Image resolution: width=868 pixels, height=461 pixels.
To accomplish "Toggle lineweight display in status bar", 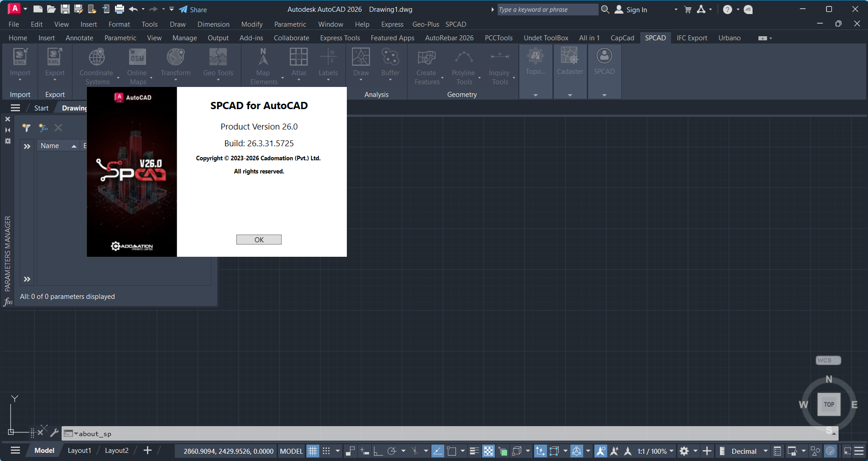I will pyautogui.click(x=475, y=451).
